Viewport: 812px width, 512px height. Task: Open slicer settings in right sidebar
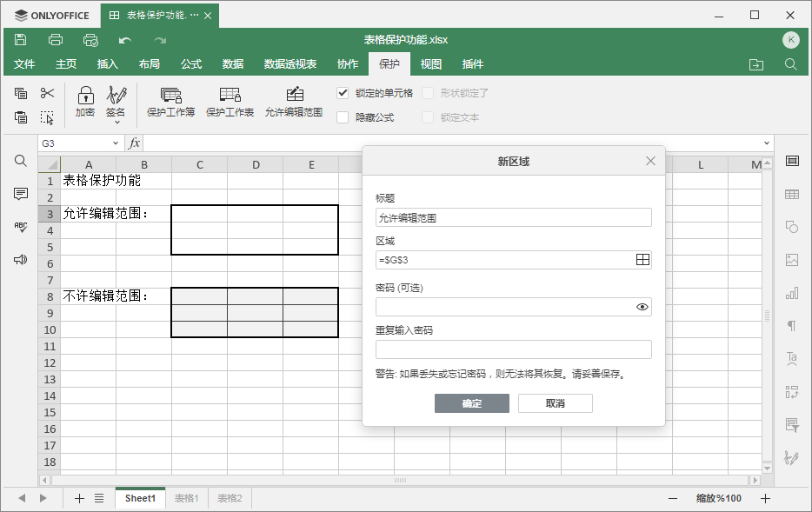pyautogui.click(x=792, y=425)
